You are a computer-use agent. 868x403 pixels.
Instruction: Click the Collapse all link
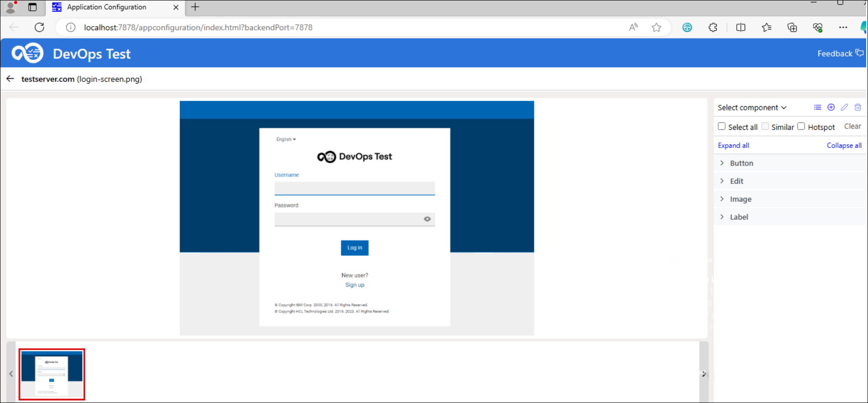844,145
